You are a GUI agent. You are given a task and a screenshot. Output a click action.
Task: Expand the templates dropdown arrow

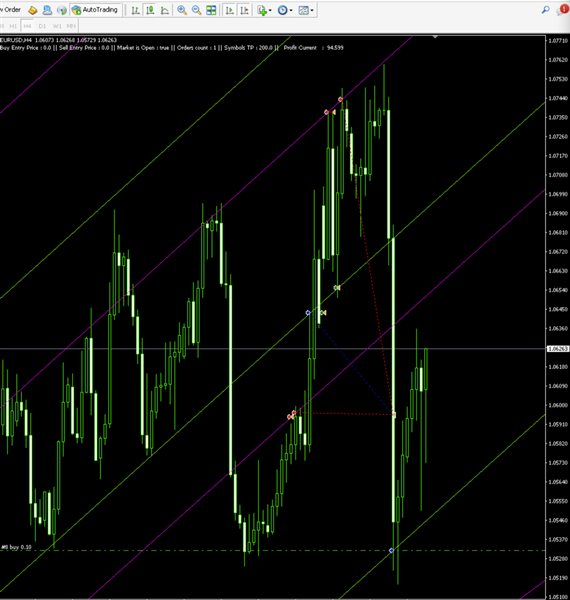coord(312,11)
